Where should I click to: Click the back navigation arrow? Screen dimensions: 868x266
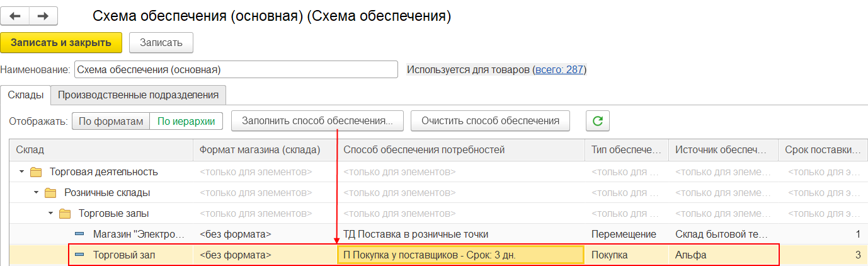(x=15, y=16)
